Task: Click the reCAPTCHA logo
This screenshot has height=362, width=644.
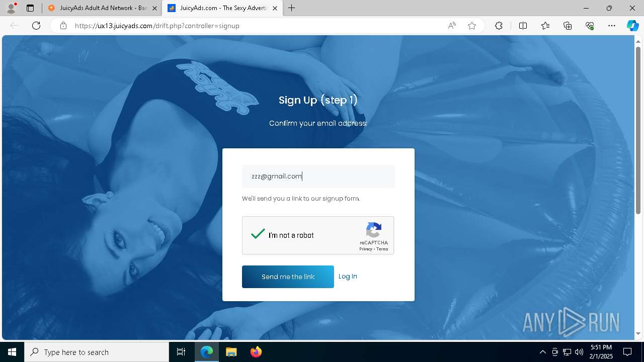Action: coord(374,230)
